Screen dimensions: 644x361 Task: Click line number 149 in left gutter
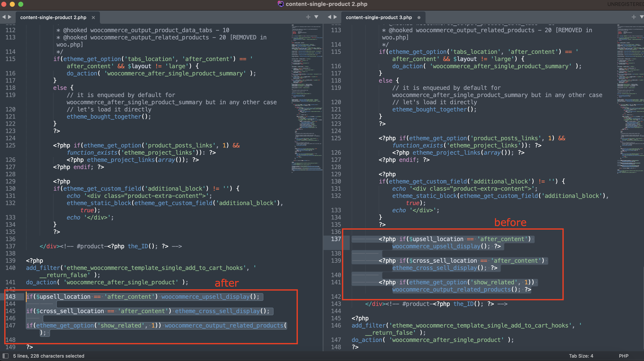click(11, 347)
